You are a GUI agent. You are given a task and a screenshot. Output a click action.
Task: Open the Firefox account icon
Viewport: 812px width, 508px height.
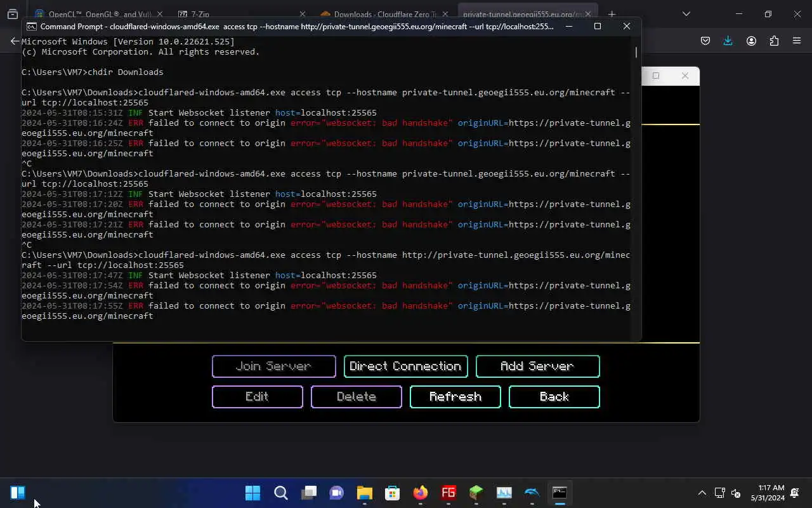pos(751,41)
